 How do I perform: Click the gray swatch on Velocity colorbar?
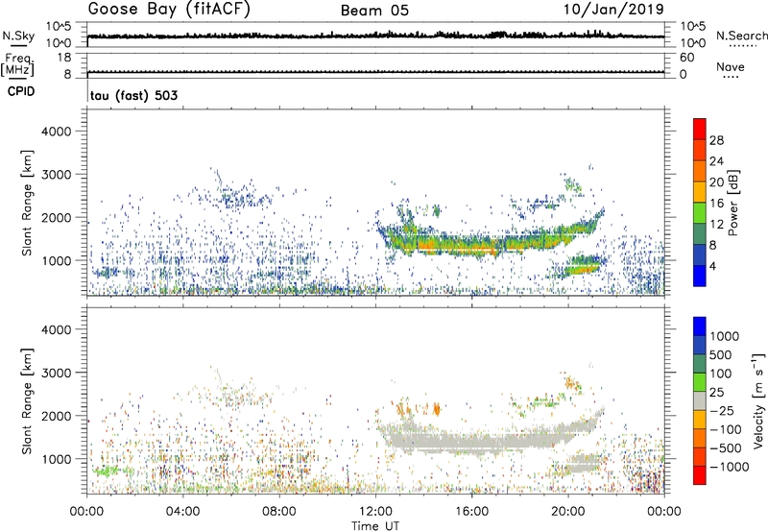(700, 401)
